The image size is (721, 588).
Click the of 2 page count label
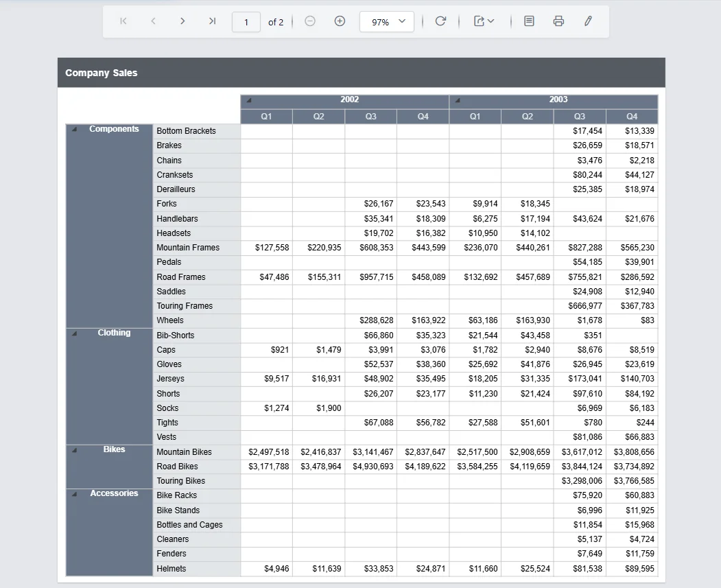coord(275,22)
